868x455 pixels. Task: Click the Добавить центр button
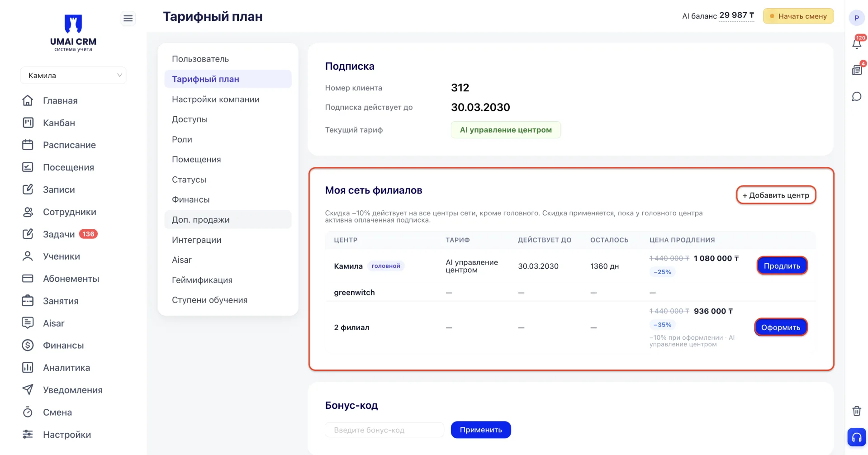(776, 195)
